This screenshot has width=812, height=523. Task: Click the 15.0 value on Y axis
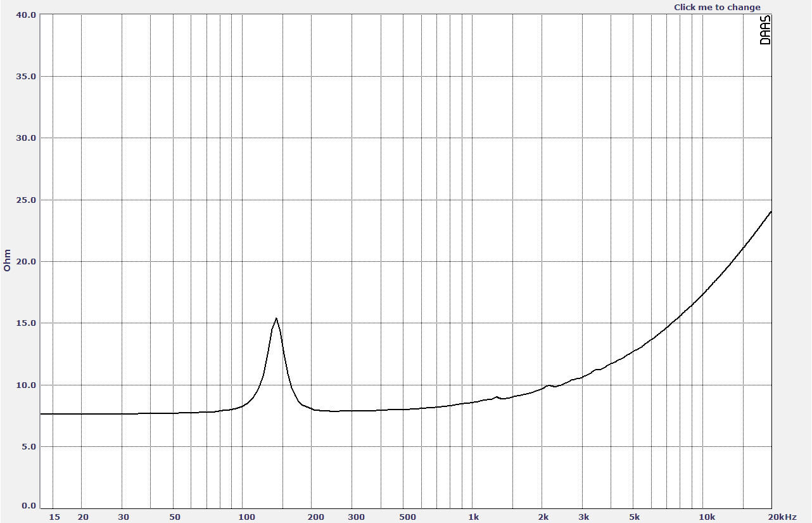[x=27, y=323]
